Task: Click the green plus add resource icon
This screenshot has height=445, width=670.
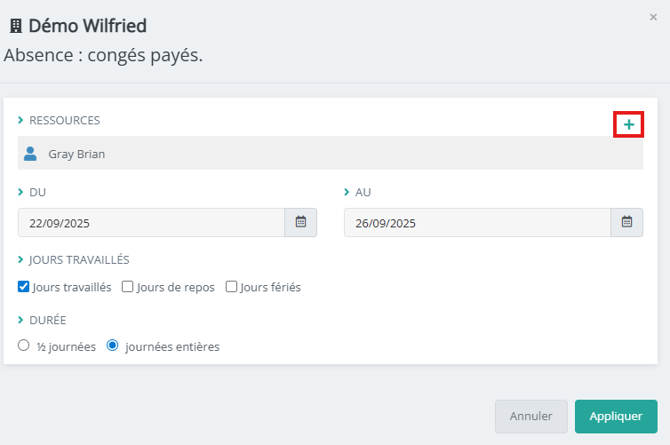Action: 628,124
